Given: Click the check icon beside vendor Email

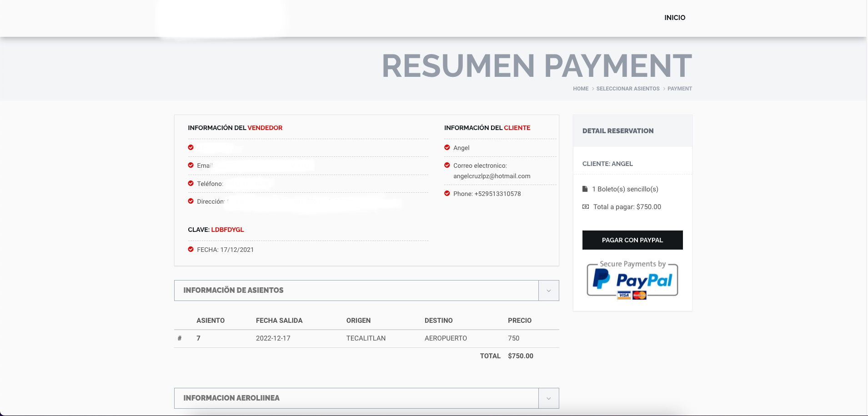Looking at the screenshot, I should [x=191, y=165].
